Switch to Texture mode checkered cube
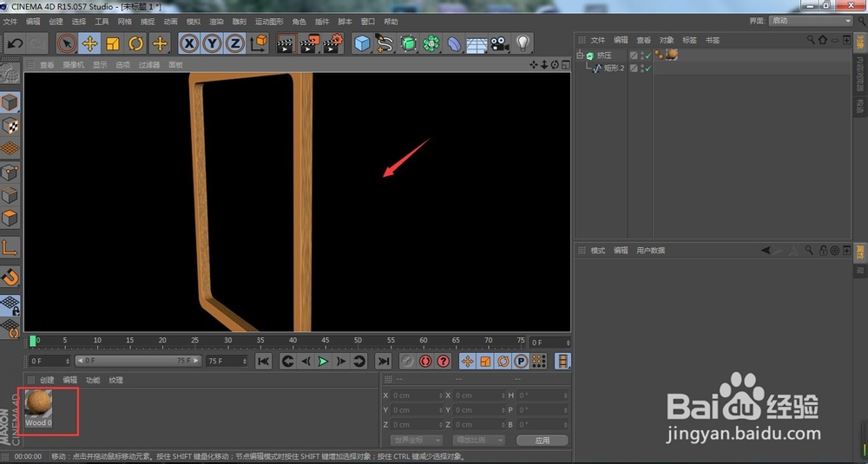The height and width of the screenshot is (464, 868). click(x=10, y=126)
